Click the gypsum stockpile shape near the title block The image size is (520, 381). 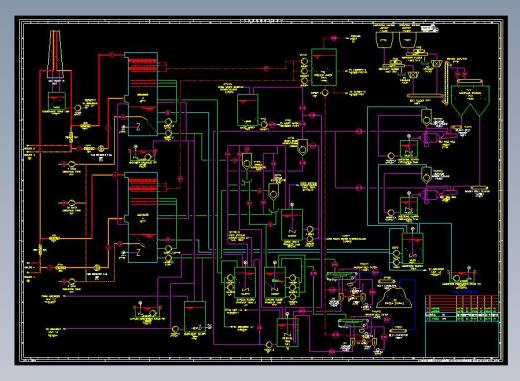point(394,299)
